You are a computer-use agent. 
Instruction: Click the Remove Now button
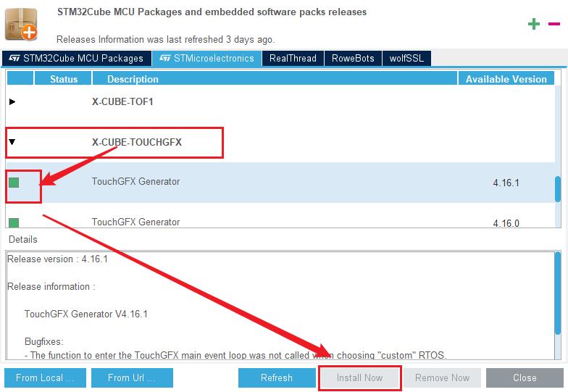click(x=442, y=378)
